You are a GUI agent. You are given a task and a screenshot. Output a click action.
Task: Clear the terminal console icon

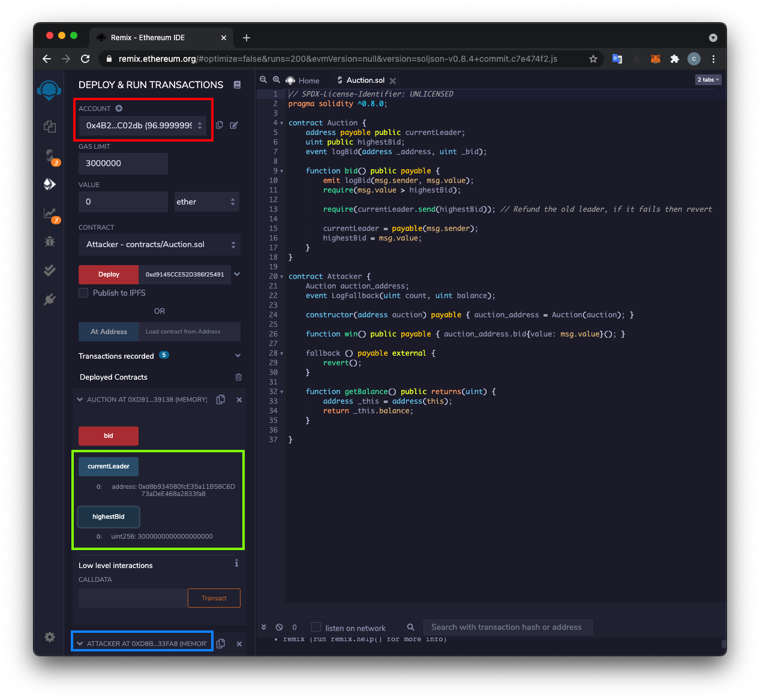coord(280,627)
